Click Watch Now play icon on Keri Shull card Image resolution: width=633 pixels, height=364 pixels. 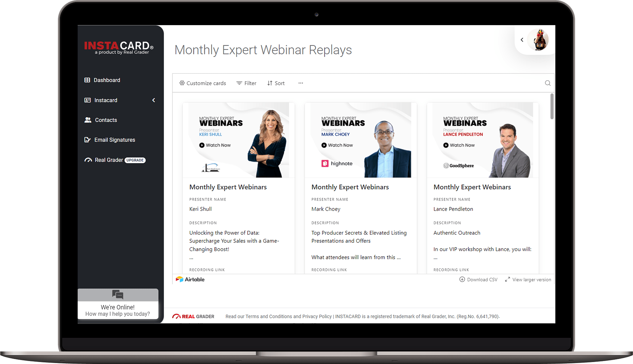coord(202,145)
